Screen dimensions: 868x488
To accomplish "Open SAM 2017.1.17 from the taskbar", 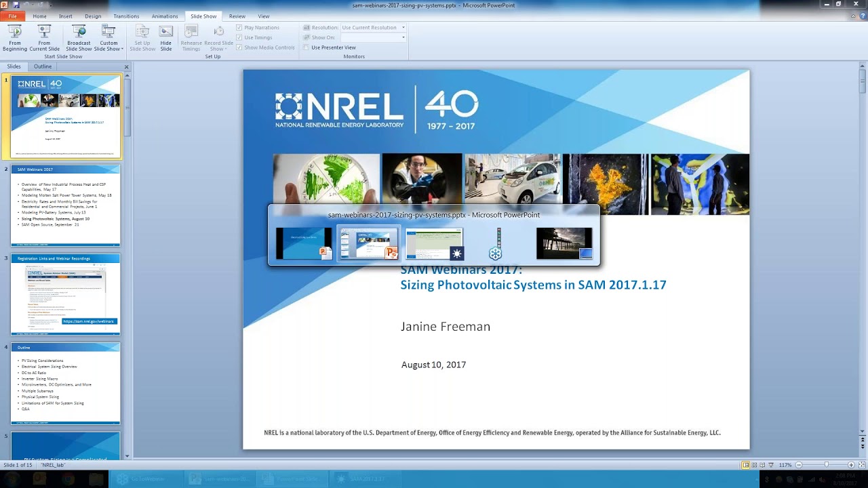I will point(367,479).
